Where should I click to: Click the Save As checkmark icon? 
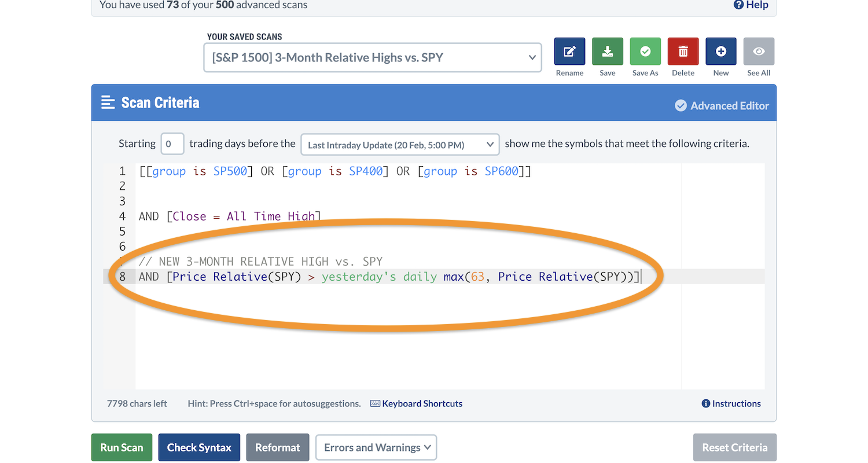pos(645,52)
